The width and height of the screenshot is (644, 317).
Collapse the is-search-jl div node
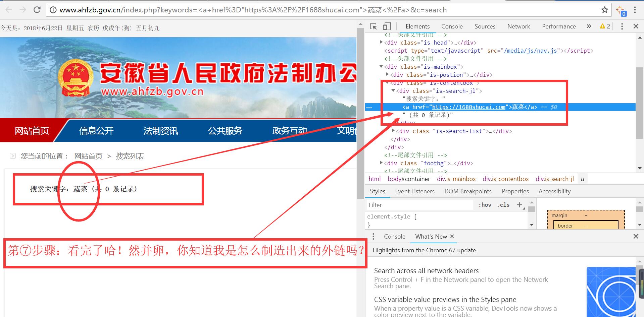click(x=393, y=90)
